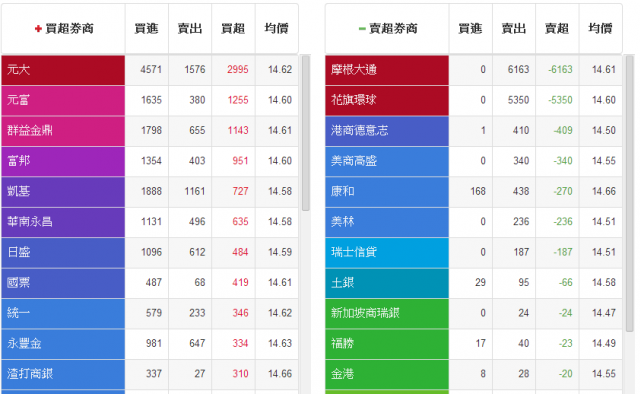Click 新加坡商瑞銀 average price 14.47
Viewport: 640px width, 394px height.
pos(604,313)
